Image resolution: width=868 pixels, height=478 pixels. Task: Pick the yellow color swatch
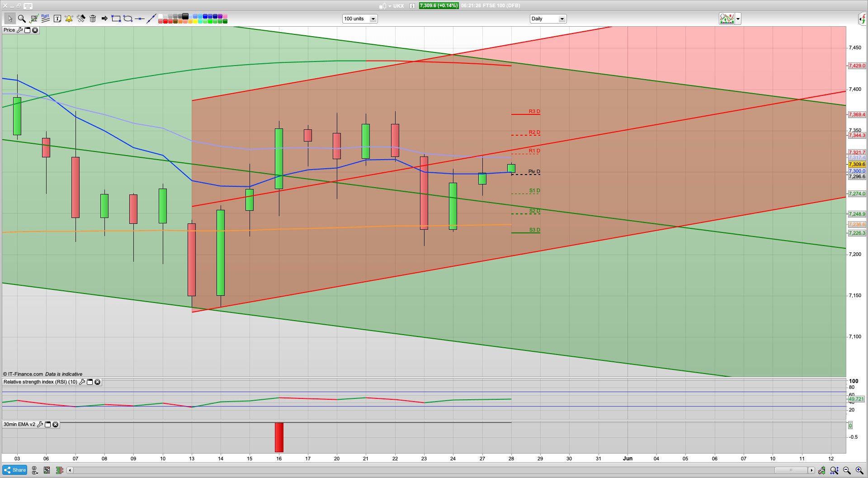(x=195, y=21)
